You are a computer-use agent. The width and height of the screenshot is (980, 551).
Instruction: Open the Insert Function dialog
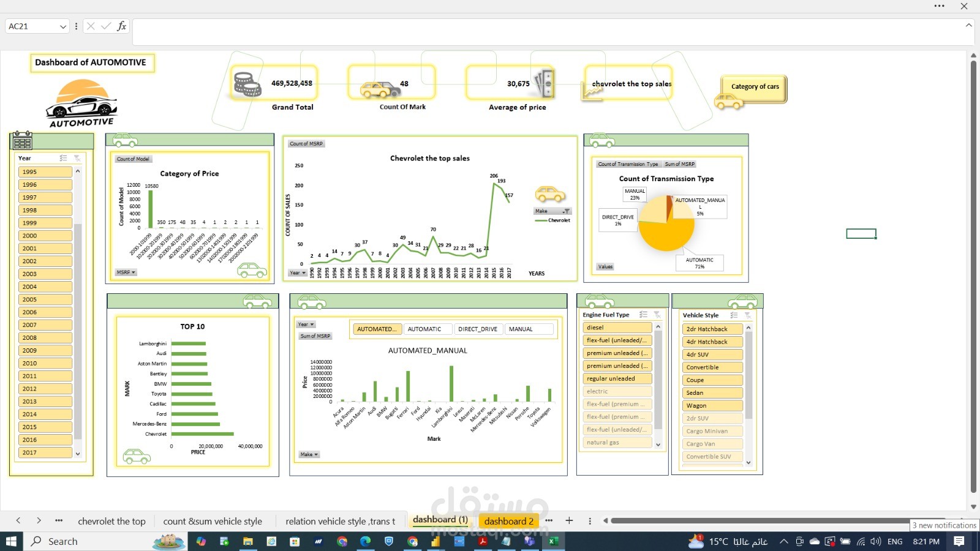122,26
